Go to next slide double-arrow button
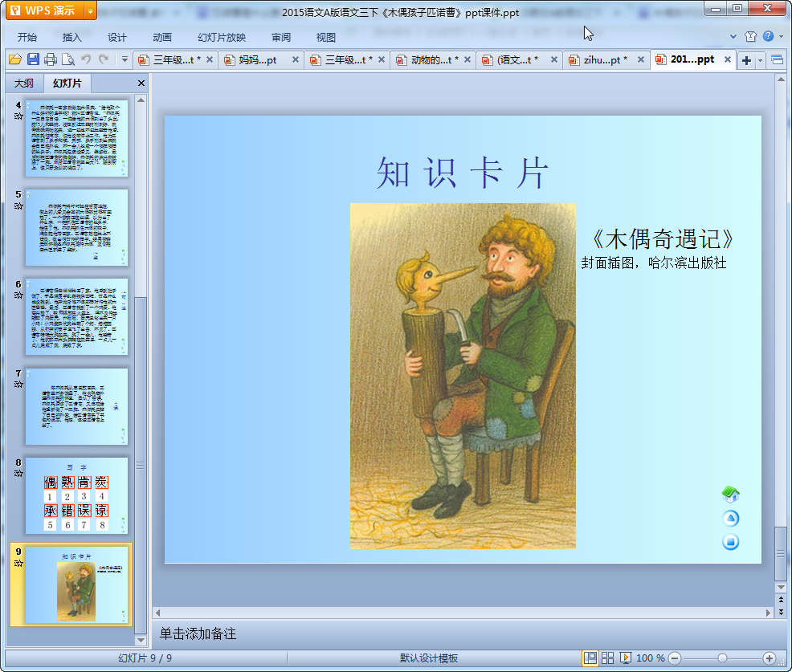Image resolution: width=792 pixels, height=672 pixels. coord(781,612)
